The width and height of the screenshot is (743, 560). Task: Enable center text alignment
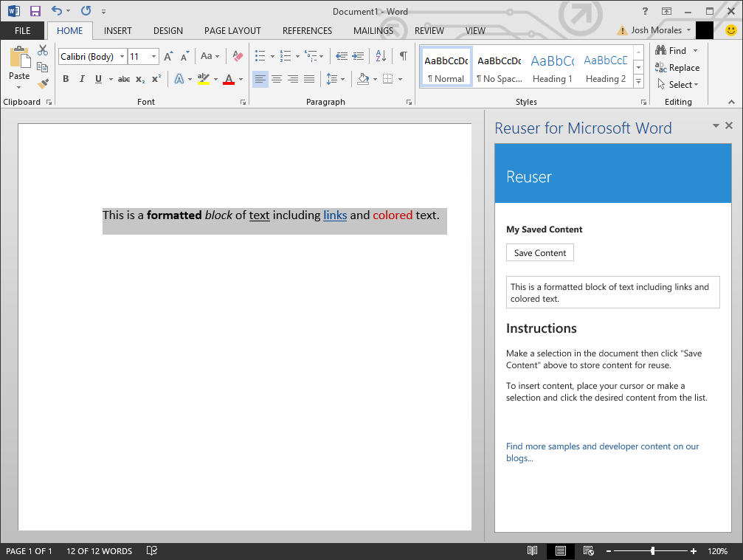tap(276, 79)
